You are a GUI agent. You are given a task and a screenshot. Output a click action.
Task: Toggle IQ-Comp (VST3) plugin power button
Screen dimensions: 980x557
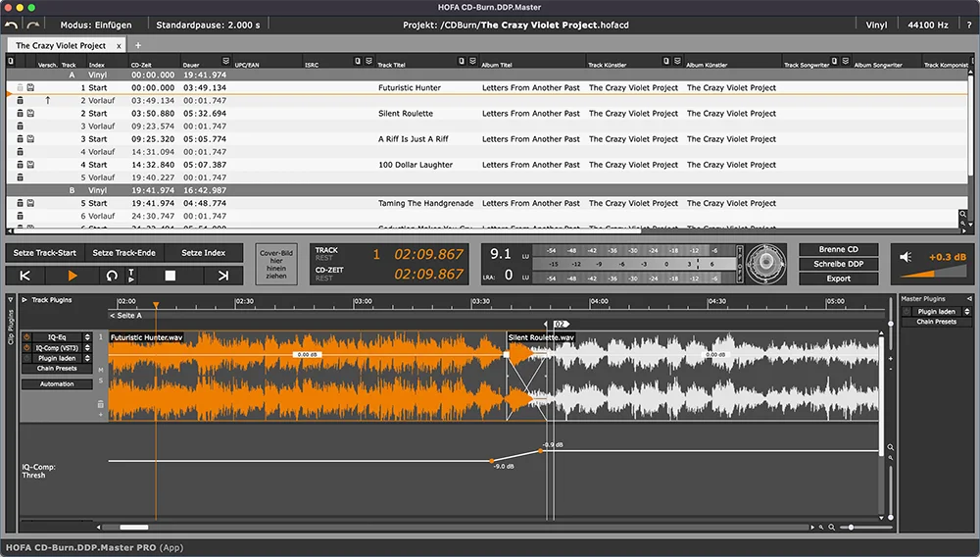point(26,347)
